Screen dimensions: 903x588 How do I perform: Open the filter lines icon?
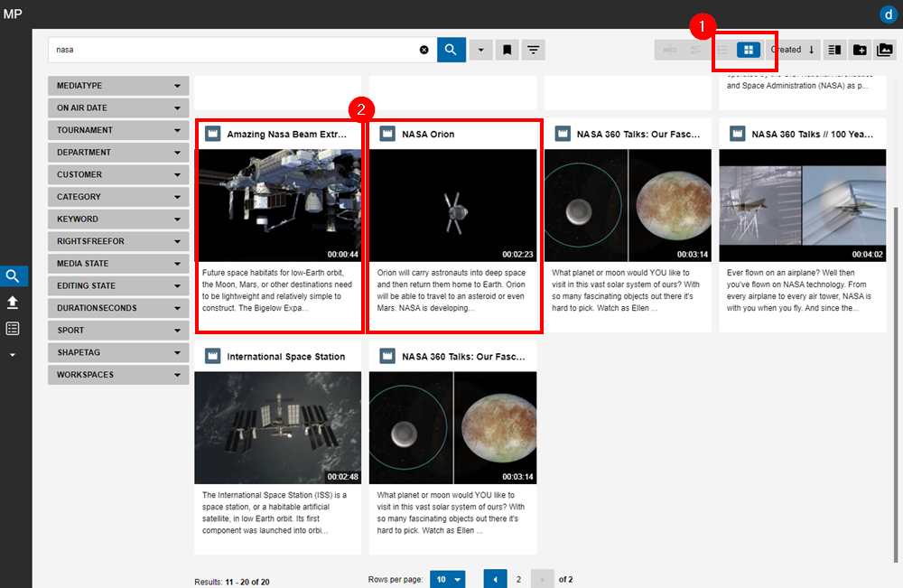pos(534,50)
